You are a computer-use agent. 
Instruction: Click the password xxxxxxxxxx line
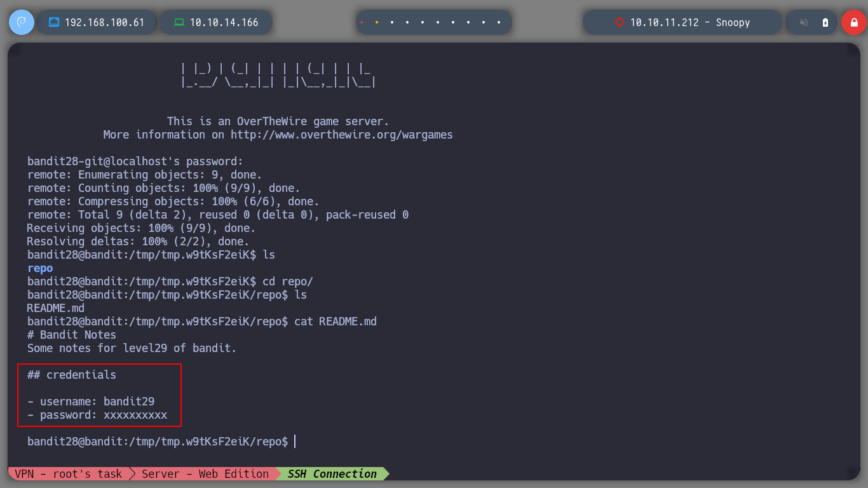(x=97, y=415)
